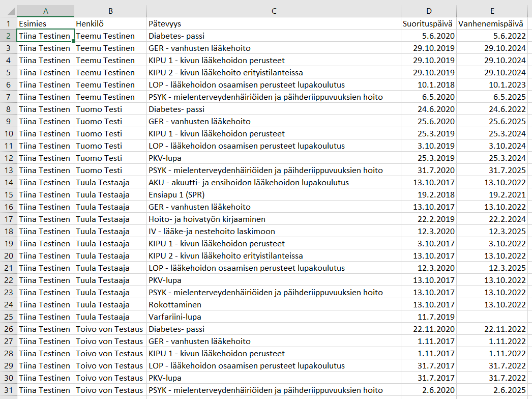This screenshot has height=399, width=532.
Task: Select PKV-lupa cell in row 30
Action: (x=274, y=378)
